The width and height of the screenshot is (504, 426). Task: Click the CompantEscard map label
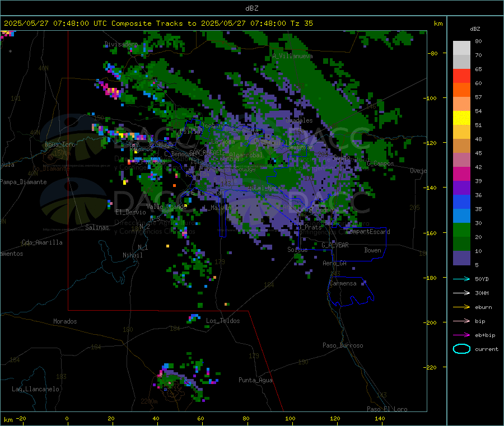(368, 232)
